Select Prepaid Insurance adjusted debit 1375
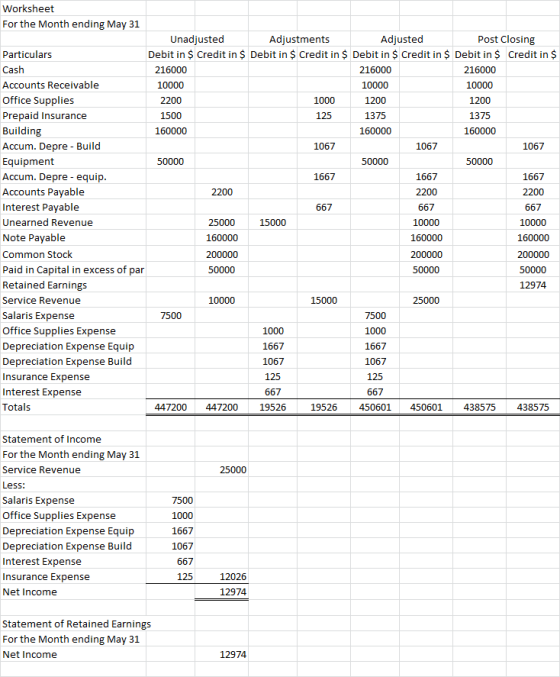The width and height of the screenshot is (560, 677). coord(375,116)
